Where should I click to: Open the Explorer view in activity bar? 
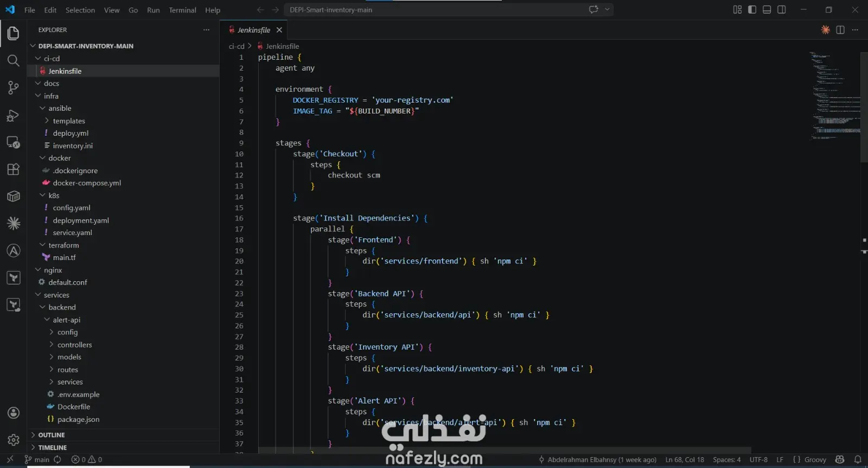(x=14, y=34)
